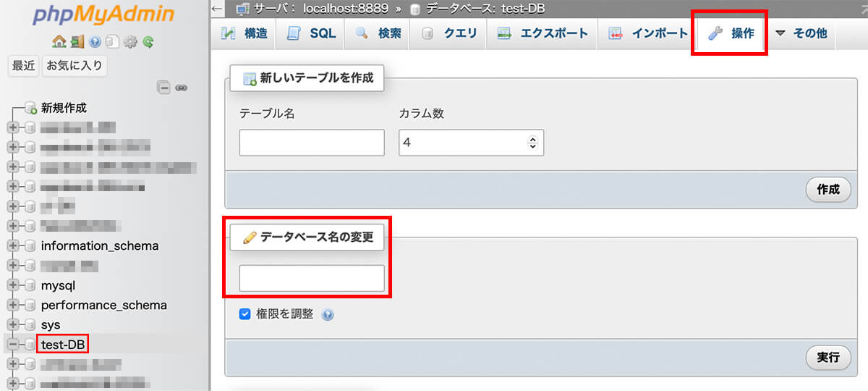Adjust the カラム数 stepper arrows
This screenshot has height=391, width=868.
pos(533,143)
